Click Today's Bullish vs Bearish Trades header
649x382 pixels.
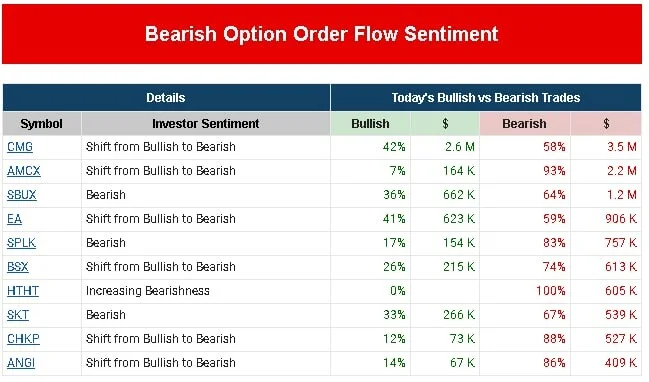click(x=486, y=98)
